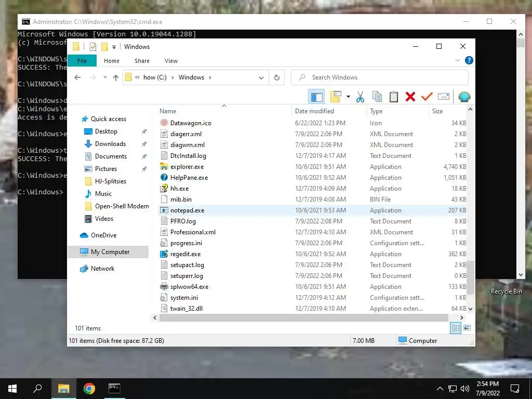Unpin Downloads using its pin icon
The height and width of the screenshot is (399, 532).
[144, 144]
